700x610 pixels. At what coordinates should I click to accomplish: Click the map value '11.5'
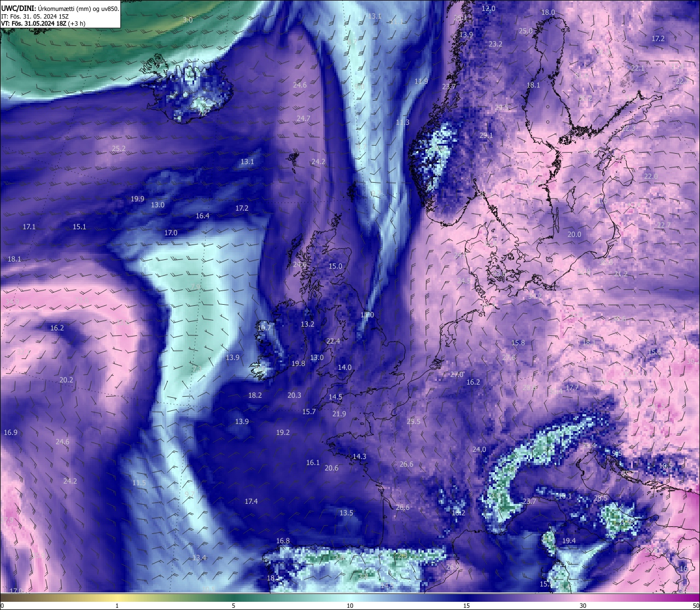tap(139, 483)
